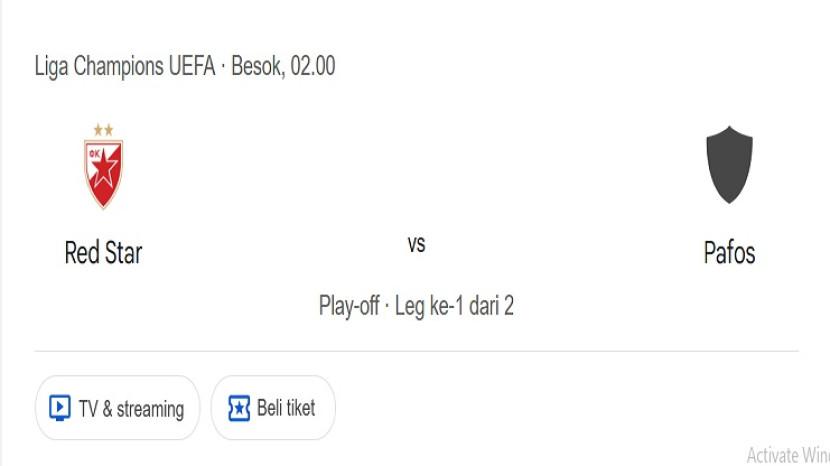Click the two gold stars above crest

point(103,129)
